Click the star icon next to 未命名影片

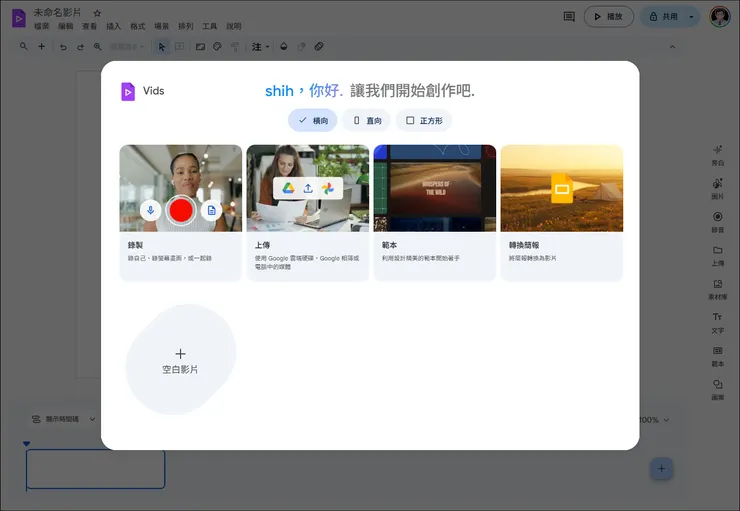[97, 13]
